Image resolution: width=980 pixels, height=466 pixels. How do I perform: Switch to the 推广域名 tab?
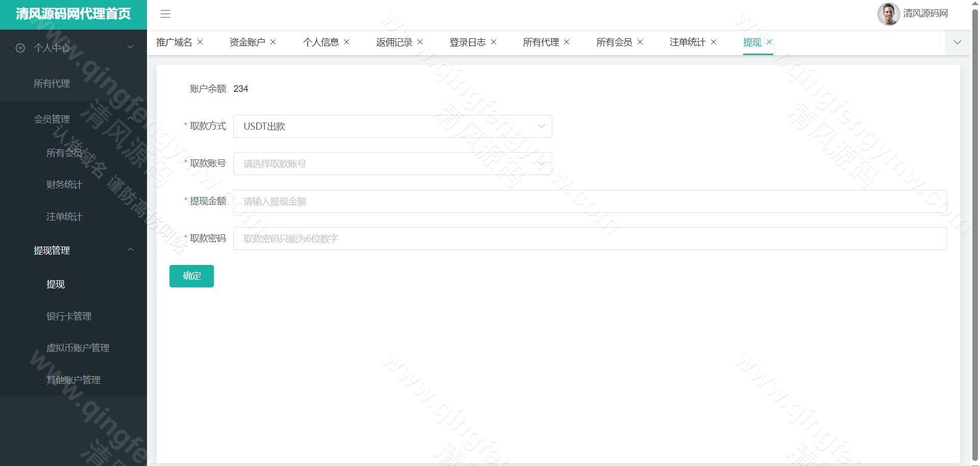(174, 42)
